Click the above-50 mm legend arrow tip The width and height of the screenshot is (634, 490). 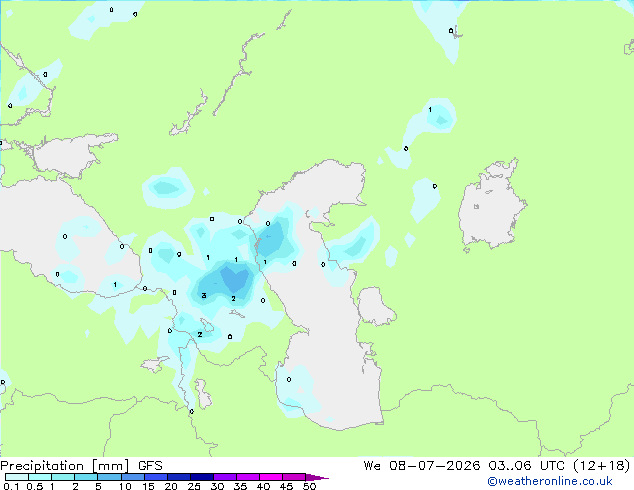pos(317,477)
